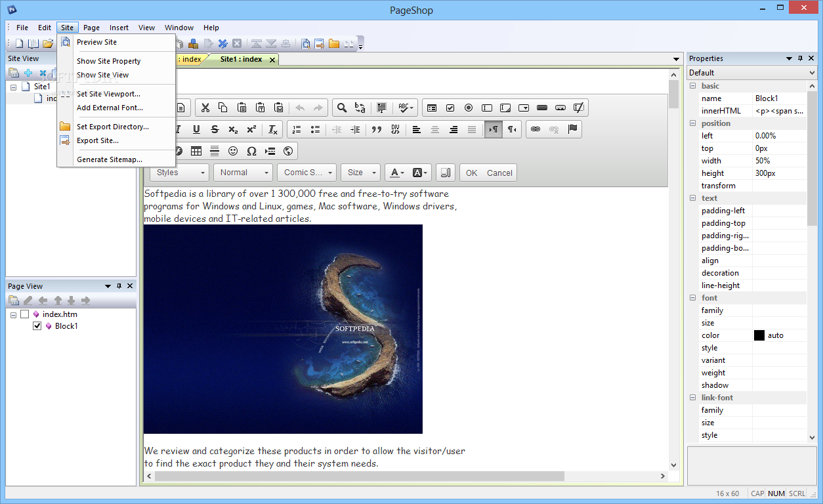
Task: Toggle right-to-left text direction
Action: 512,129
